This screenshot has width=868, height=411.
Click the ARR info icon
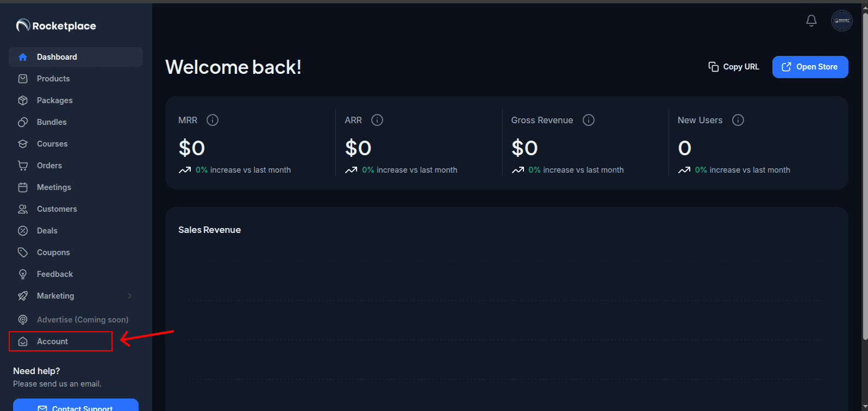pyautogui.click(x=377, y=120)
